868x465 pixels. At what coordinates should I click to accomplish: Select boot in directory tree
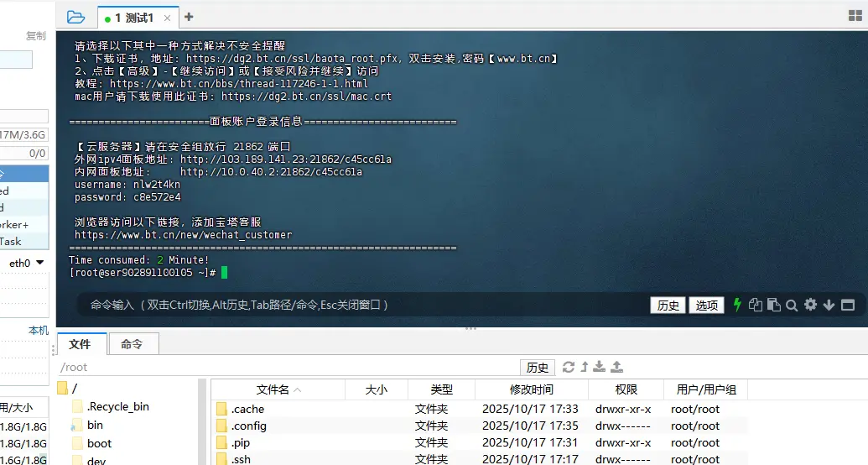pyautogui.click(x=99, y=443)
